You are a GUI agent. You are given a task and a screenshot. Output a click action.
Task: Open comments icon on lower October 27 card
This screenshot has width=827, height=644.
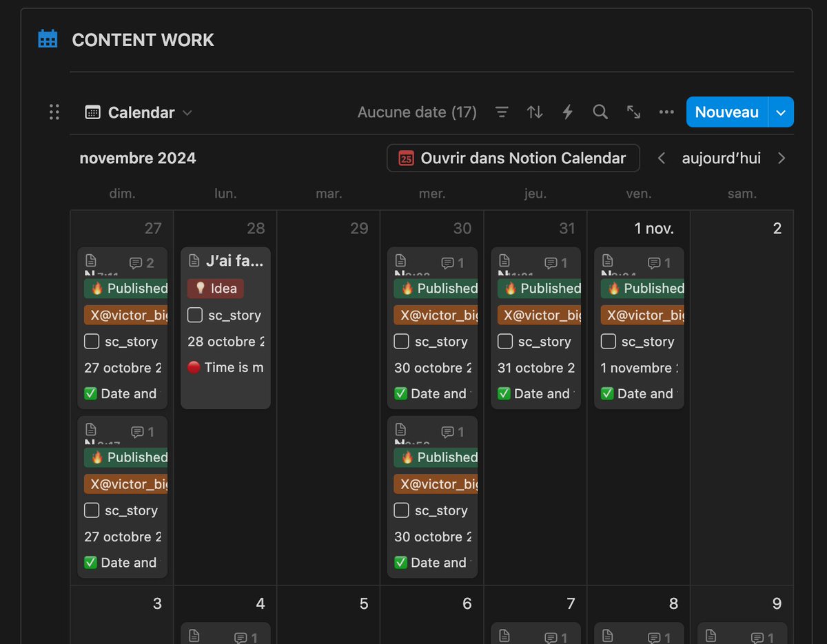click(142, 432)
